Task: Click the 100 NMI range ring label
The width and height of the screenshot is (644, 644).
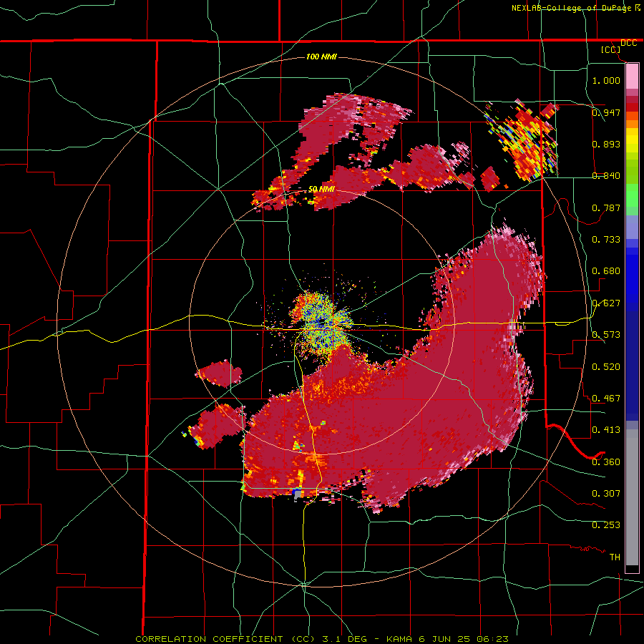Action: 321,57
